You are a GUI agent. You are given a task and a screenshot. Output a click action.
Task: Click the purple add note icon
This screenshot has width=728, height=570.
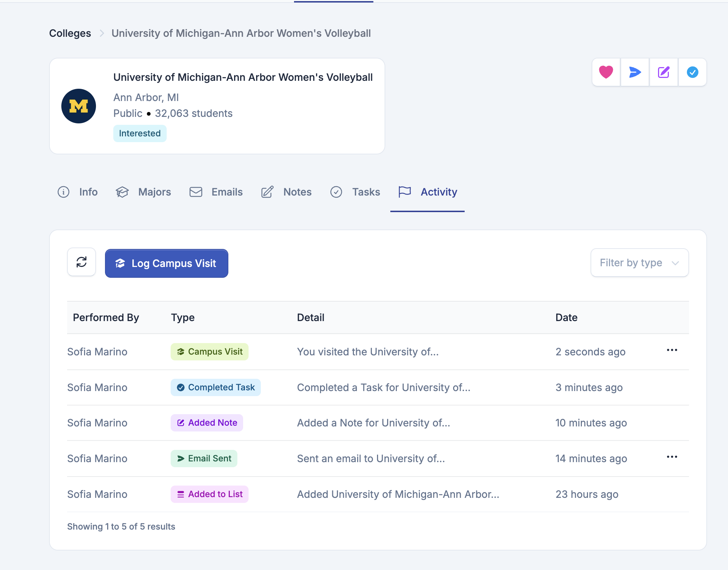[x=664, y=72]
